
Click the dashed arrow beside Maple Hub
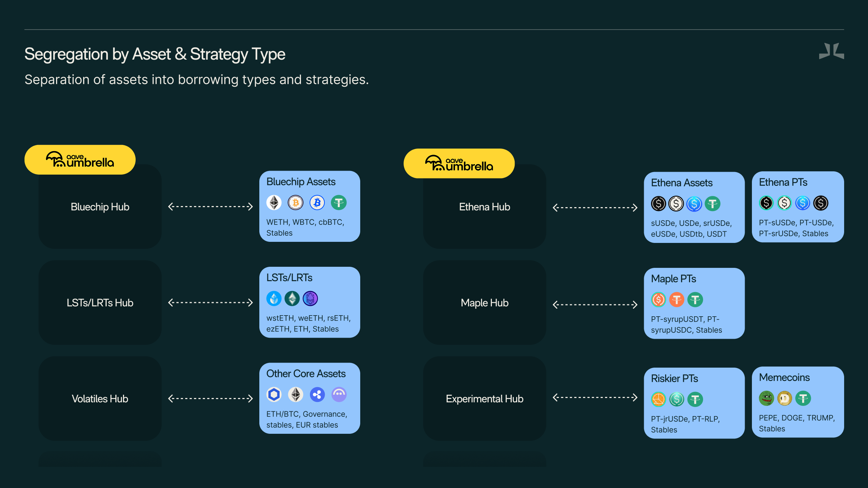click(595, 305)
